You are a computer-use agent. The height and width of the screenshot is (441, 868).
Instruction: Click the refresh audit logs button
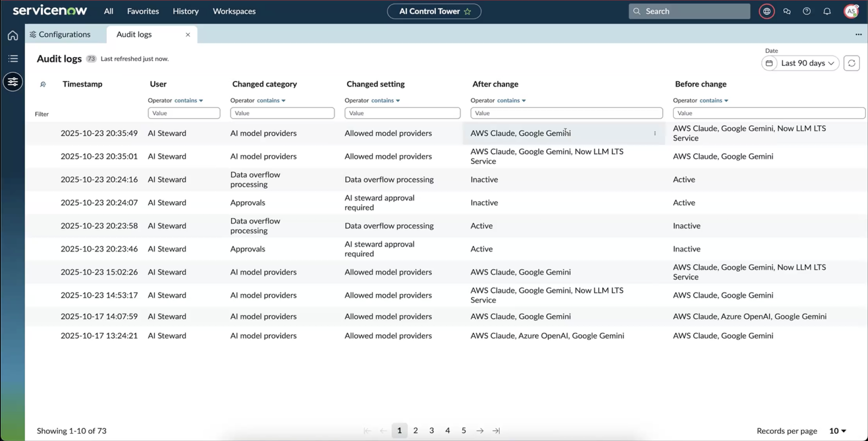(851, 63)
